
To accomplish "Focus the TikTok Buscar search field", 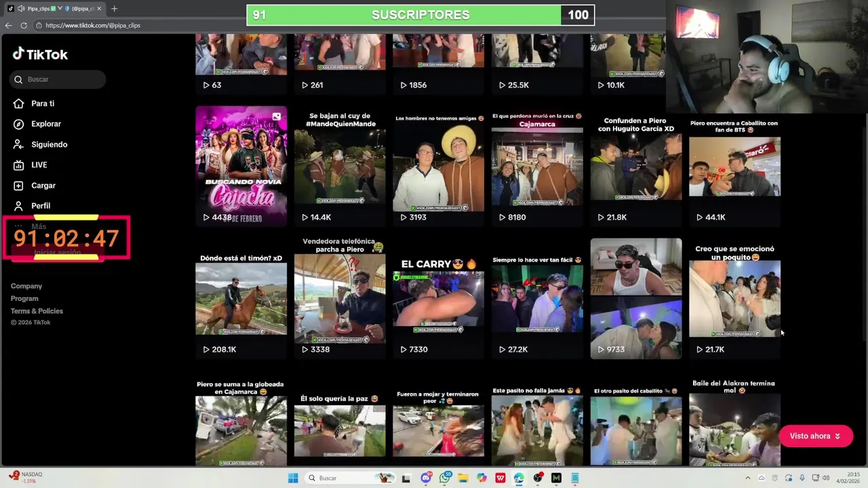I will tap(58, 79).
